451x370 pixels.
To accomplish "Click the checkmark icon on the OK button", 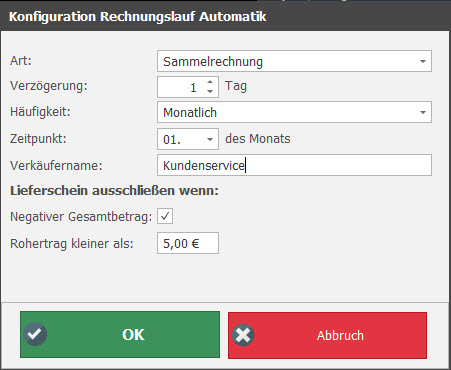I will point(35,334).
